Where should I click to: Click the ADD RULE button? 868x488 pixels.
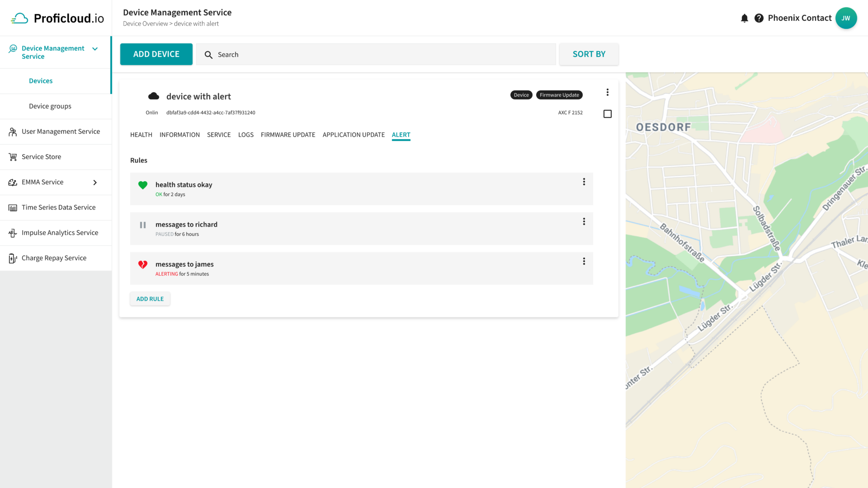pyautogui.click(x=150, y=299)
